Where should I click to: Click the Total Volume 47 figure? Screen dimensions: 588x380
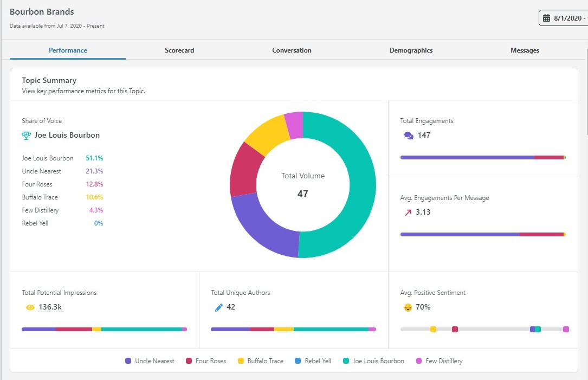point(302,194)
